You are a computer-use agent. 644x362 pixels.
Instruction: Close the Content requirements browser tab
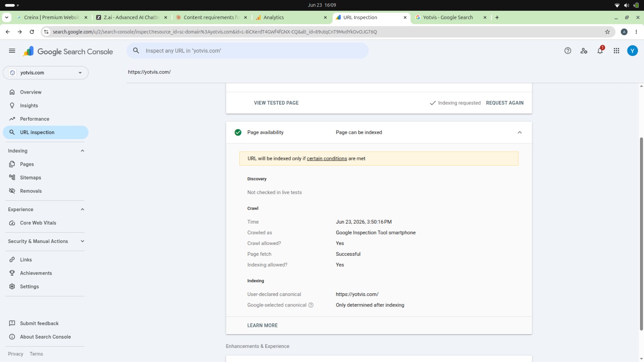coord(246,17)
